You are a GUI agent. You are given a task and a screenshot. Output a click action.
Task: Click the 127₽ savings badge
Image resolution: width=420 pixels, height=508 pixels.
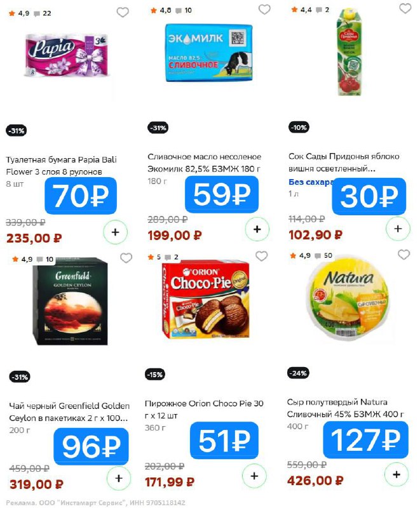coord(365,439)
